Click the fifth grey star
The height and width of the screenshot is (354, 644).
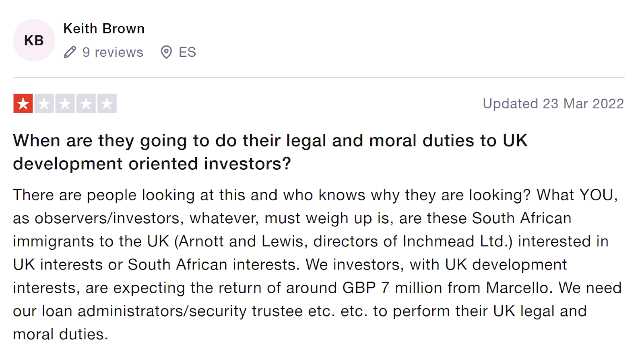pos(107,103)
